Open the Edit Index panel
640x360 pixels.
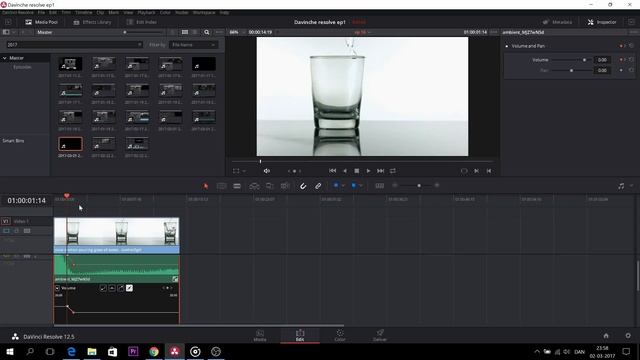[x=142, y=22]
